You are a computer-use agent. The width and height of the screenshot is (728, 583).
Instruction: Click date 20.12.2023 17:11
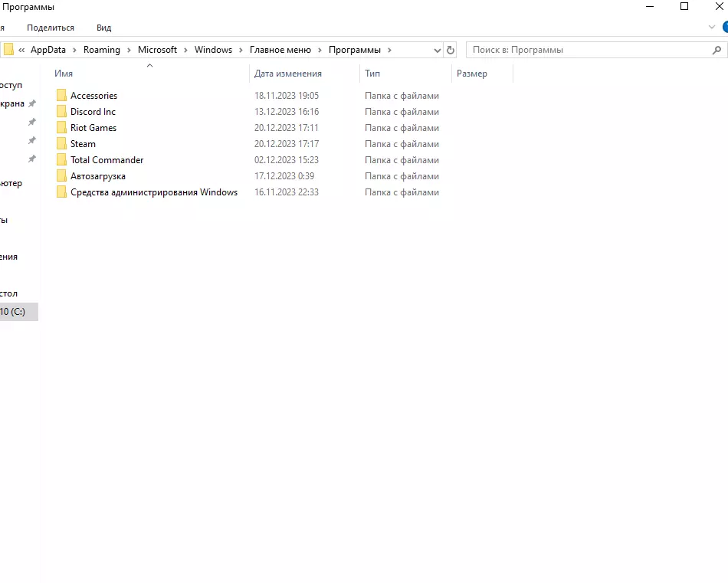pyautogui.click(x=287, y=128)
